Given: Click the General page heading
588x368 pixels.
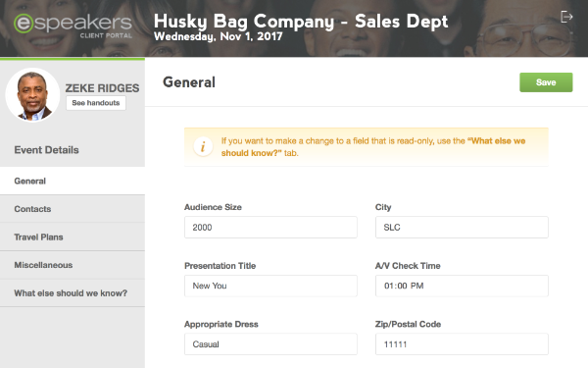Looking at the screenshot, I should point(189,82).
